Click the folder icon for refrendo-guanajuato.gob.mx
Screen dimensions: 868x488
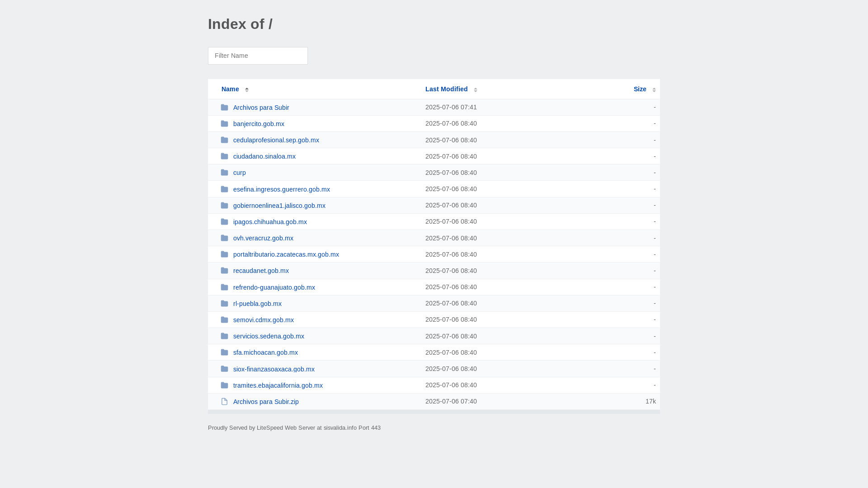(224, 287)
